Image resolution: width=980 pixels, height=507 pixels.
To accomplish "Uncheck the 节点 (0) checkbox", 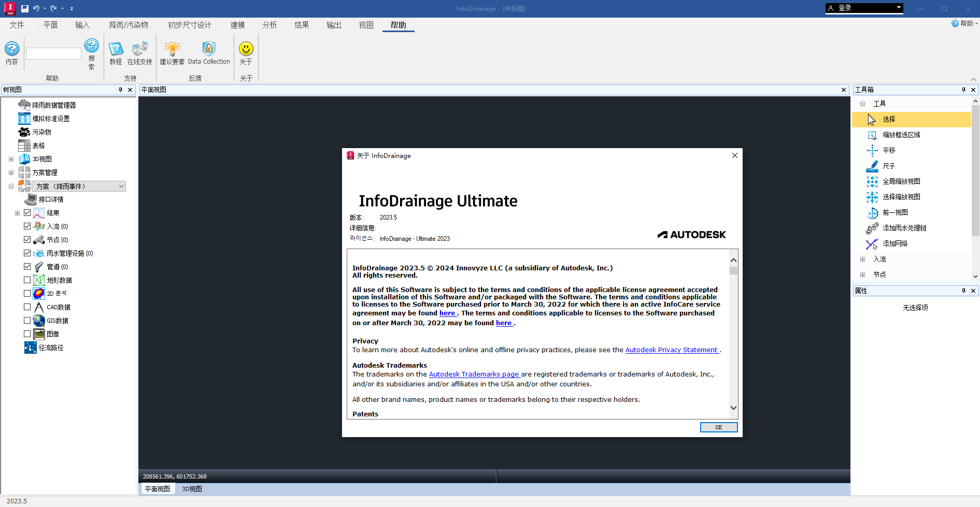I will click(x=27, y=239).
